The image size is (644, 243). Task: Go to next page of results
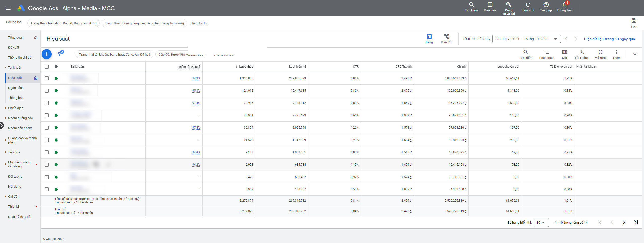coord(624,222)
